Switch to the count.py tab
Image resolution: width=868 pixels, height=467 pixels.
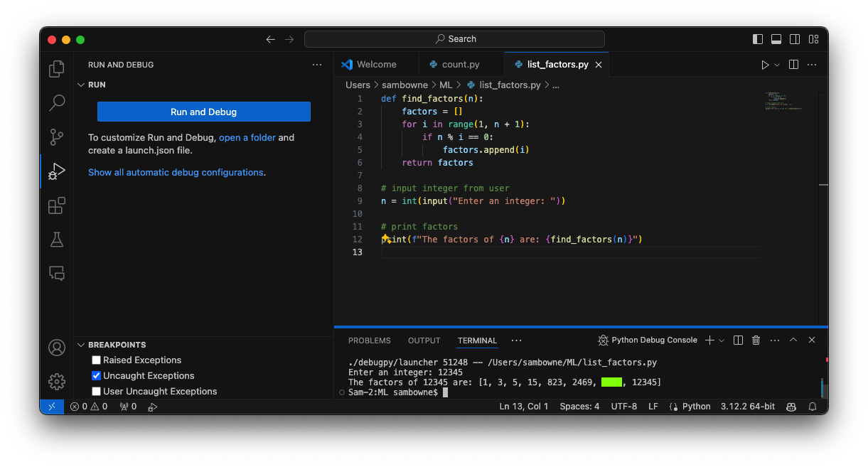461,65
